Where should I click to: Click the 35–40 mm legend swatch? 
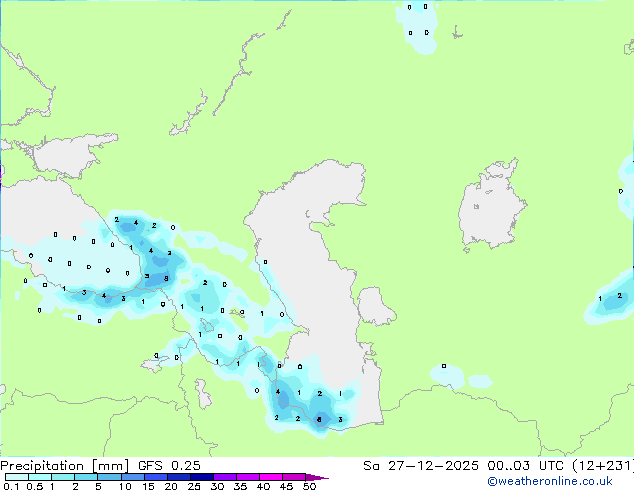tap(248, 477)
